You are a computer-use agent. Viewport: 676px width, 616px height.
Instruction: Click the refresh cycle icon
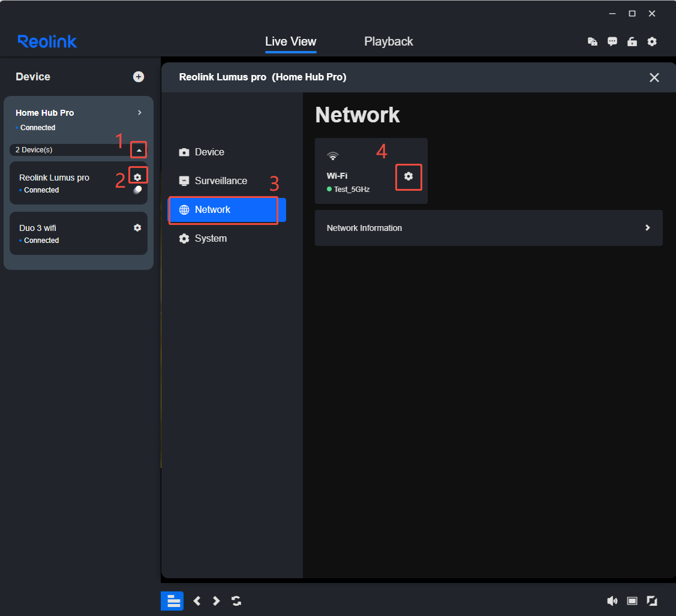coord(236,600)
